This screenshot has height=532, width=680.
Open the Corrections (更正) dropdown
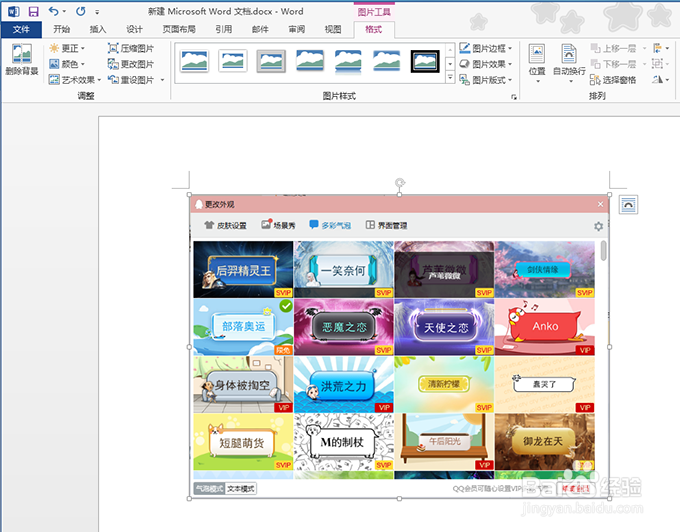point(67,48)
